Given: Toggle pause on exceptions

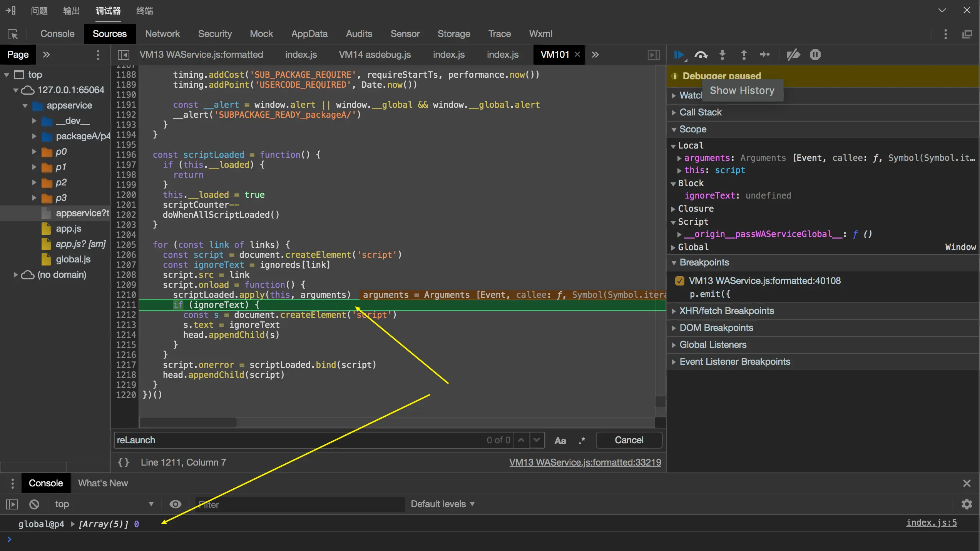Looking at the screenshot, I should point(815,55).
